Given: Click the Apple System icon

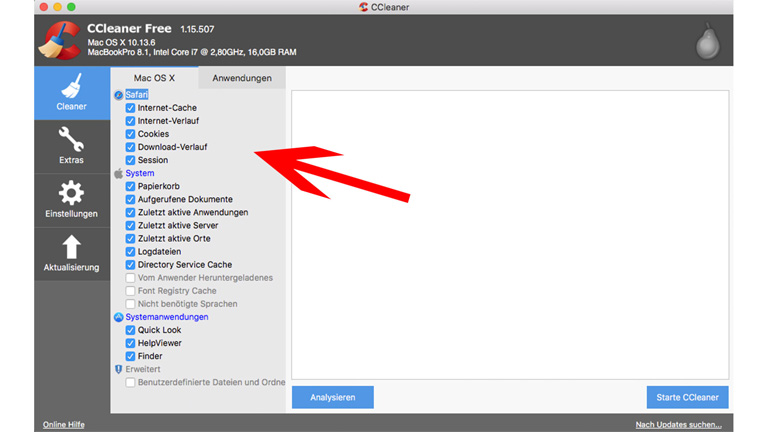Looking at the screenshot, I should [118, 173].
